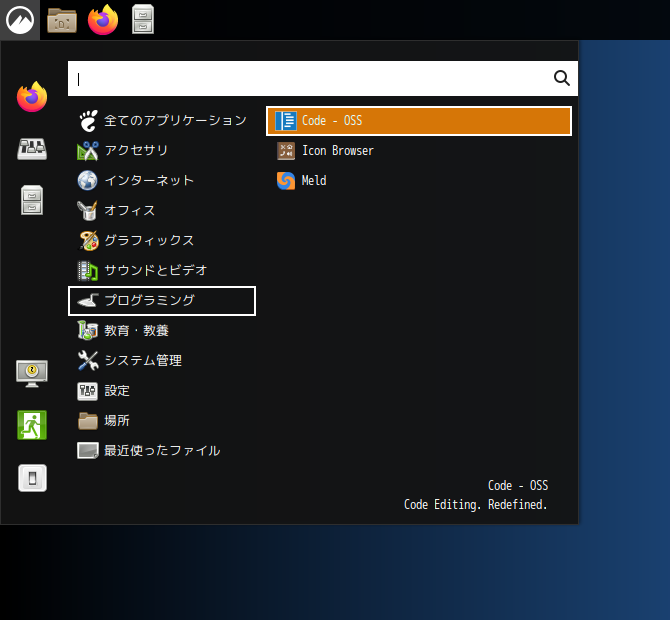Open the file manager folder icon in top panel
Viewport: 670px width, 620px height.
(62, 20)
